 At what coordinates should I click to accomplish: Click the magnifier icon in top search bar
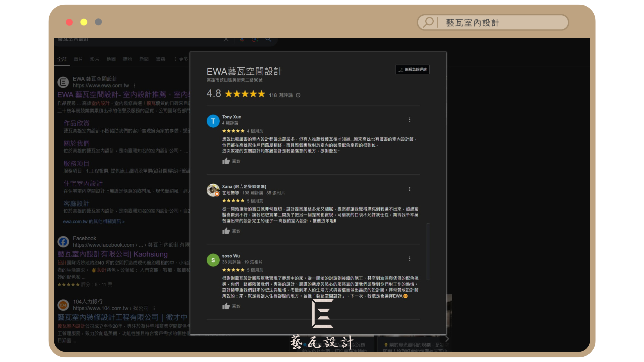(428, 22)
